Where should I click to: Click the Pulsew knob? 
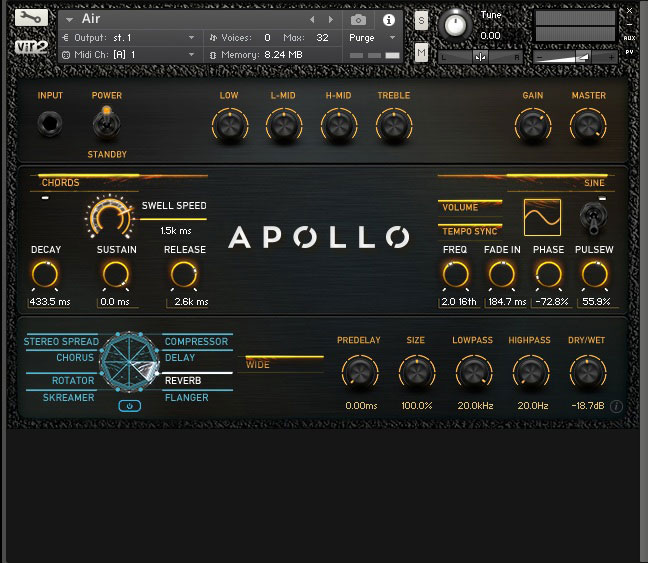click(x=595, y=274)
